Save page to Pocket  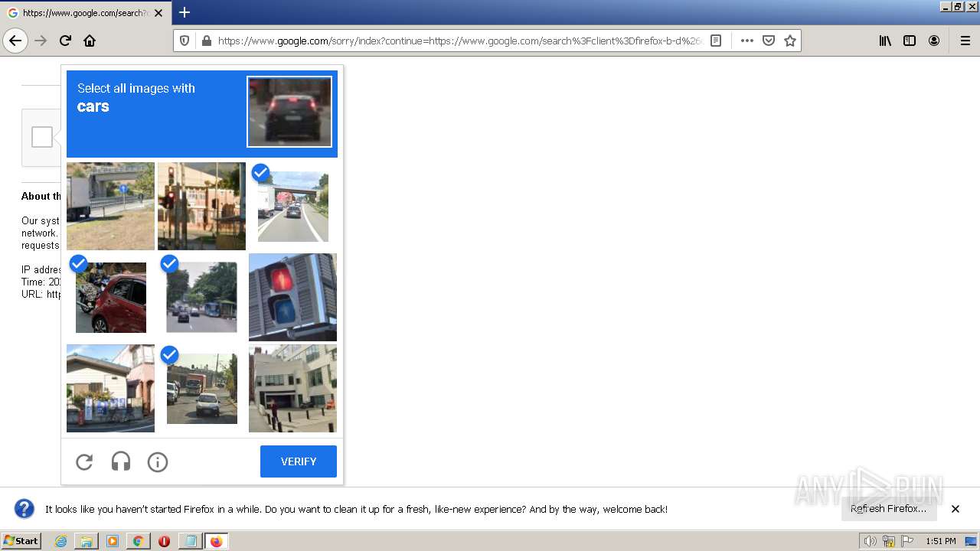(x=769, y=41)
